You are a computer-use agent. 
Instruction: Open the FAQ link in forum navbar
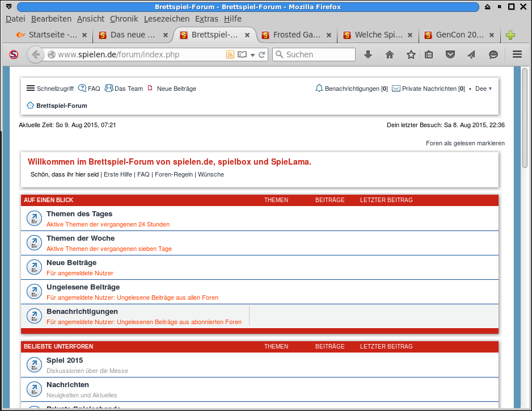[x=89, y=89]
